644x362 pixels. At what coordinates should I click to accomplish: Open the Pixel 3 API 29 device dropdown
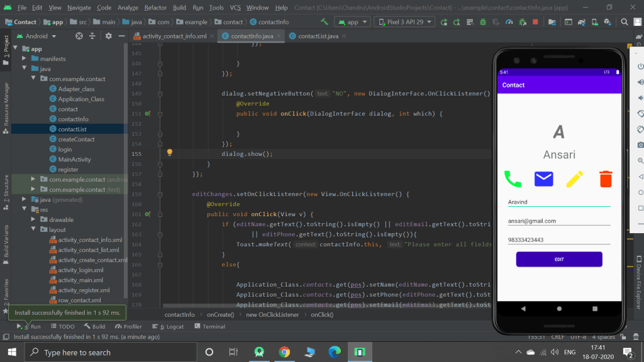pyautogui.click(x=405, y=22)
